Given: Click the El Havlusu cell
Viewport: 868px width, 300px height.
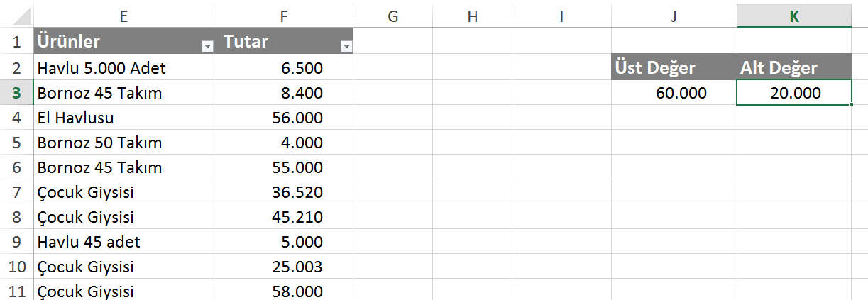Looking at the screenshot, I should coord(123,118).
